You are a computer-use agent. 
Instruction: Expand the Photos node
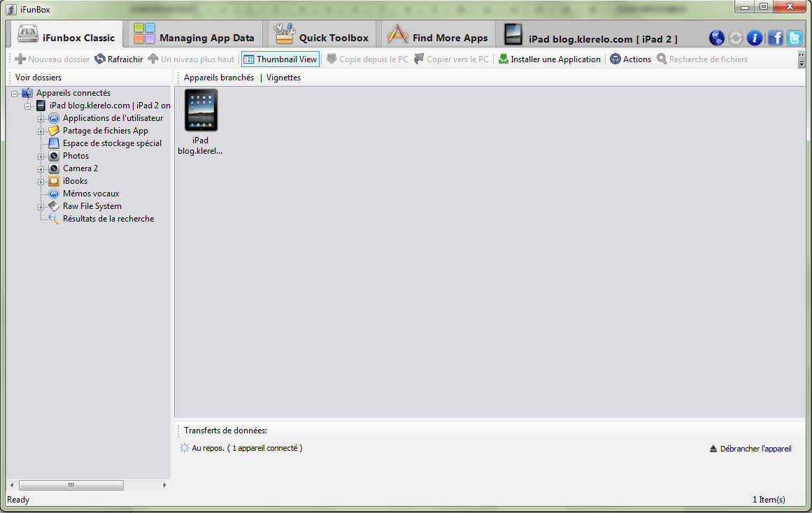pyautogui.click(x=41, y=157)
